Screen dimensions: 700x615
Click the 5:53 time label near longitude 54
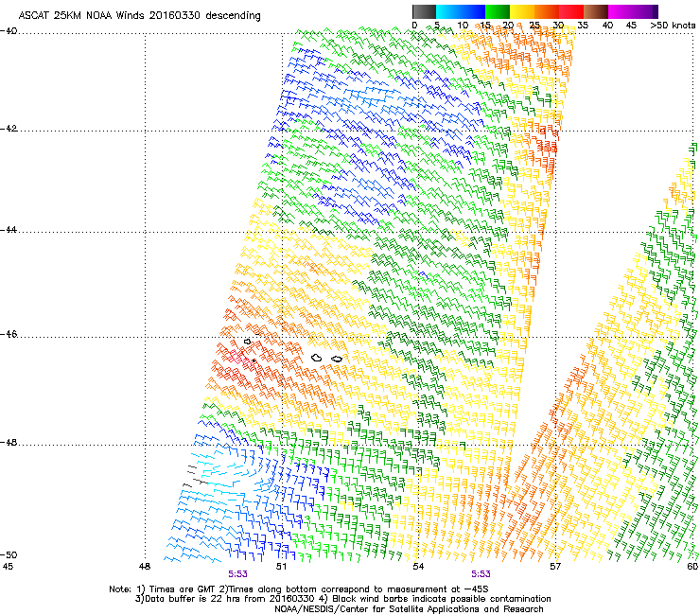(x=481, y=574)
